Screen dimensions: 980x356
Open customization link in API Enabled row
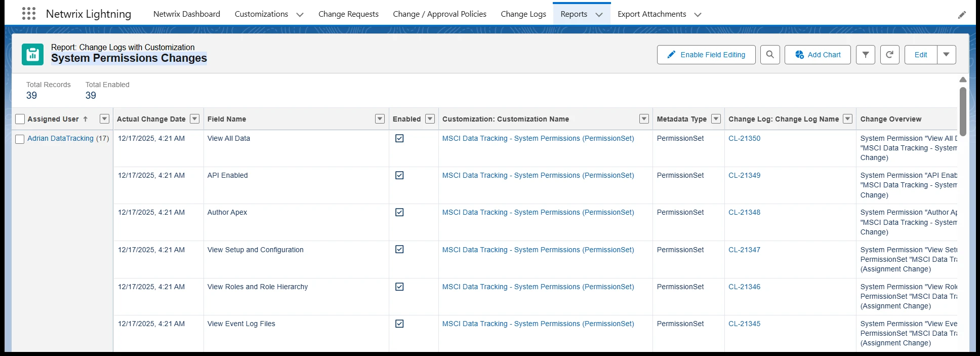(x=538, y=175)
